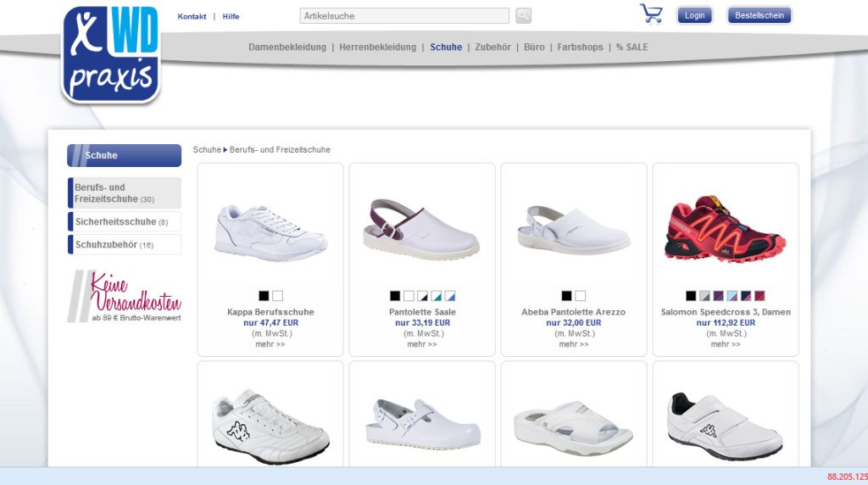Screen dimensions: 868x485
Task: Pick dark navy swatch for Salomon Speedcross
Action: (746, 296)
